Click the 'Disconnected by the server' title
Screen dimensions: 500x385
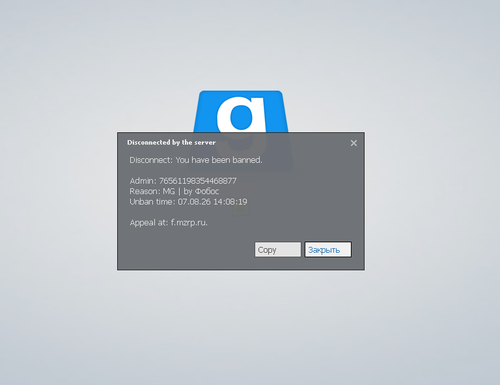[x=171, y=142]
